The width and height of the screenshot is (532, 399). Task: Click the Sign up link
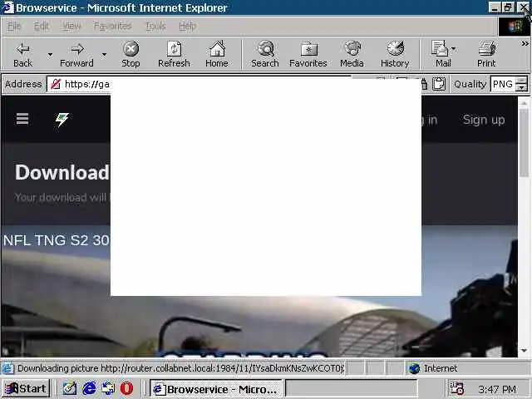(x=484, y=120)
